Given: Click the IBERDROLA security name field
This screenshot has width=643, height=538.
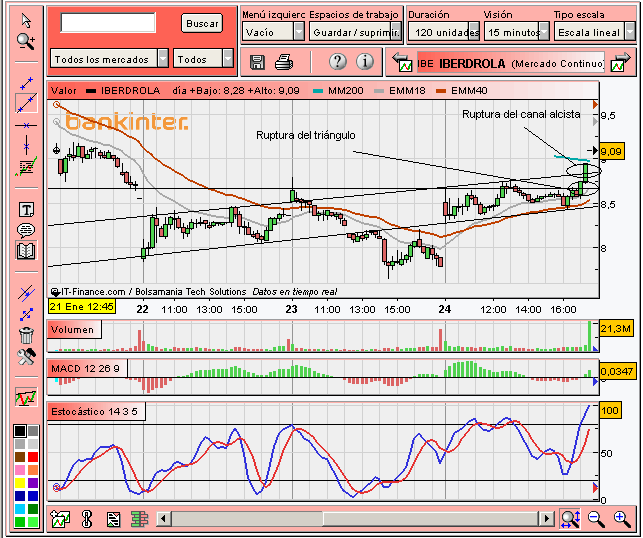Looking at the screenshot, I should point(511,63).
